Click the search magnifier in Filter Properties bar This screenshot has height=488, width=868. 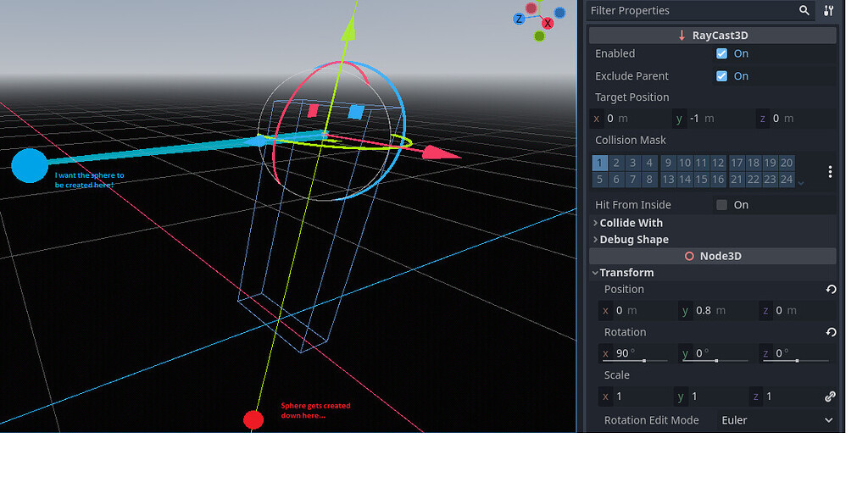(803, 10)
